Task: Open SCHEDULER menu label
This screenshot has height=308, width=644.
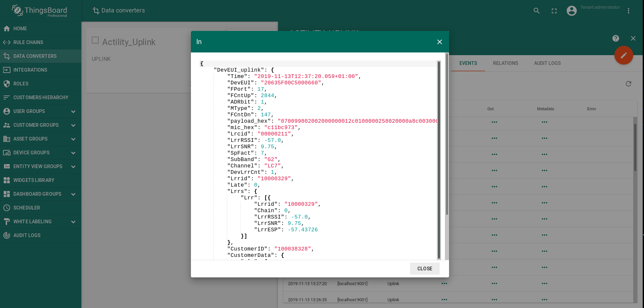Action: [x=27, y=208]
